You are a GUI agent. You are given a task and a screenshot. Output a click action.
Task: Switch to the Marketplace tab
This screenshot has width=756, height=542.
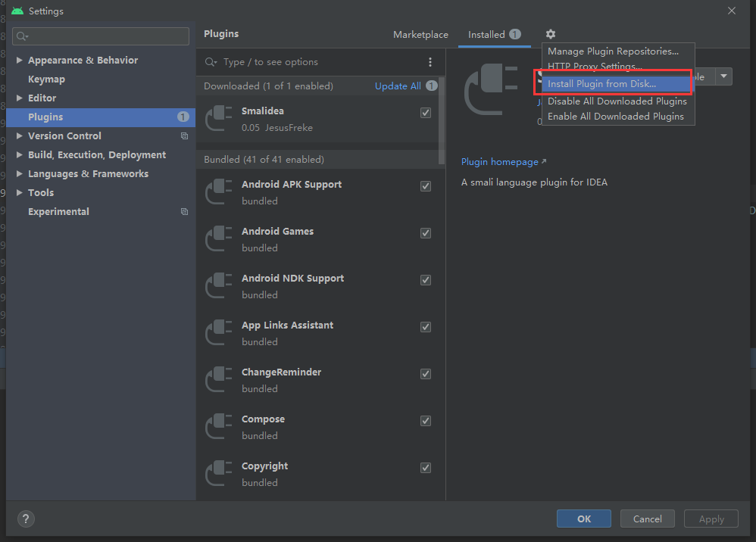(x=420, y=35)
